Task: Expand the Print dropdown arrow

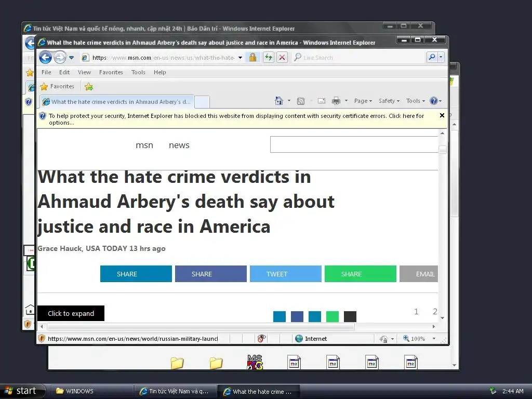Action: click(x=346, y=101)
